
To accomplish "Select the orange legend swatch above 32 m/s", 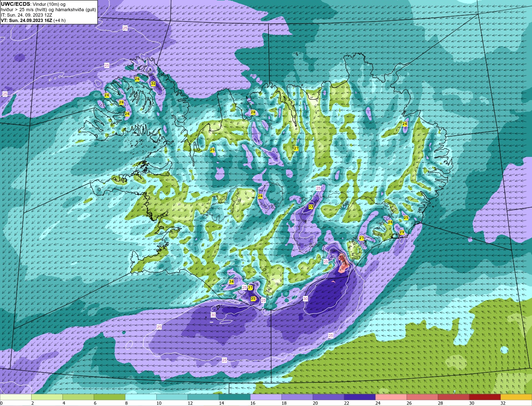I will pyautogui.click(x=516, y=397).
